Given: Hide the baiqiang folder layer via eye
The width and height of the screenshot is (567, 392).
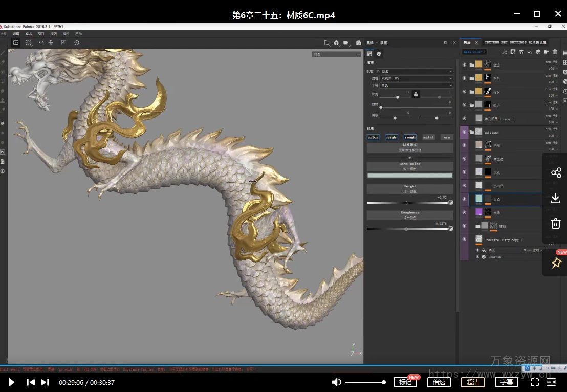Looking at the screenshot, I should [464, 132].
